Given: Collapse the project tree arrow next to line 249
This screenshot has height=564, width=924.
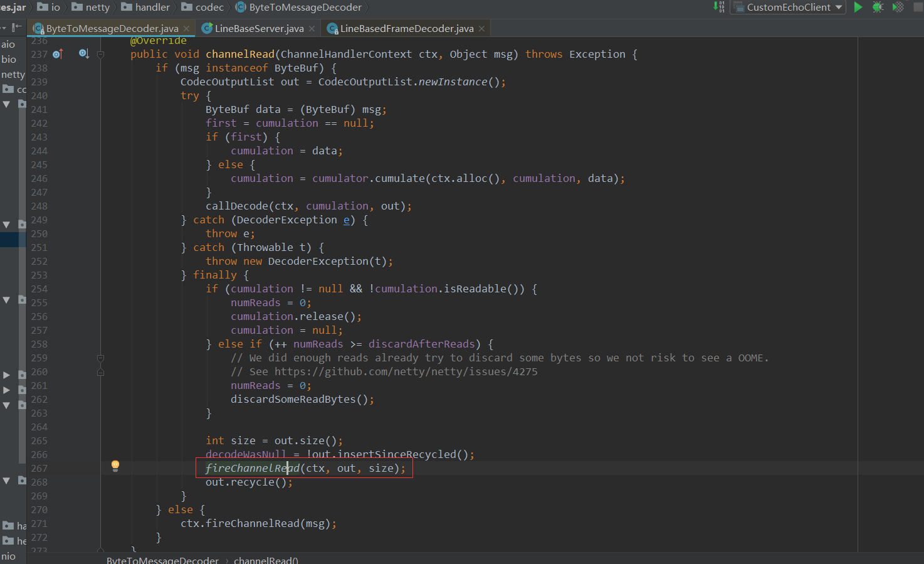Looking at the screenshot, I should point(6,224).
